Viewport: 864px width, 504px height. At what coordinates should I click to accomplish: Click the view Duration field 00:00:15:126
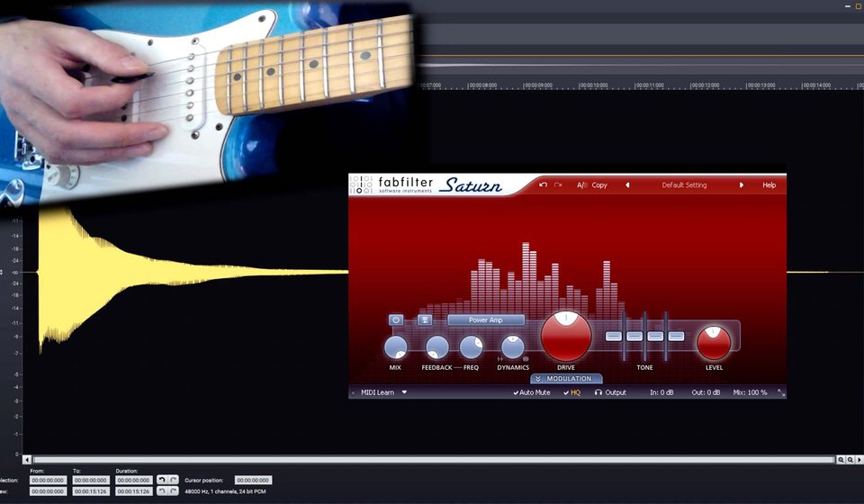pyautogui.click(x=134, y=491)
